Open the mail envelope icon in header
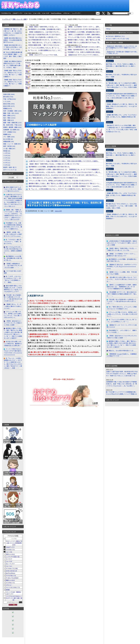 (x=98, y=13)
